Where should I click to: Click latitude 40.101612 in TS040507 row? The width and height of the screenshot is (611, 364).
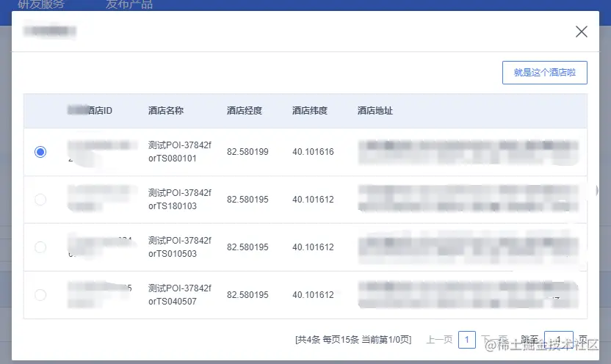point(313,295)
